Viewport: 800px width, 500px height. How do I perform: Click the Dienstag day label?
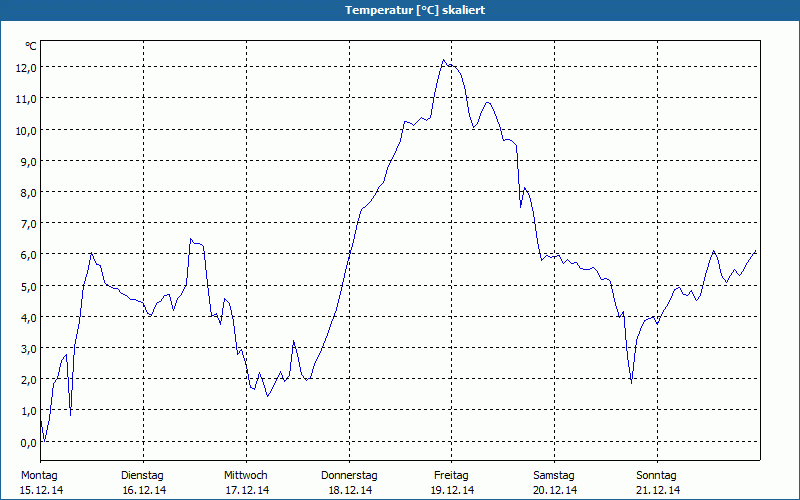point(142,476)
